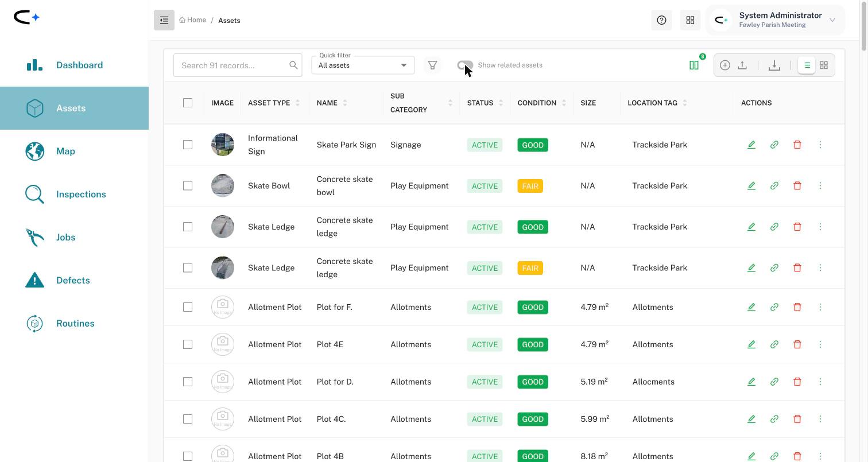Screen dimensions: 868x462
Task: Check the Plot 4C. row checkbox
Action: tap(188, 419)
